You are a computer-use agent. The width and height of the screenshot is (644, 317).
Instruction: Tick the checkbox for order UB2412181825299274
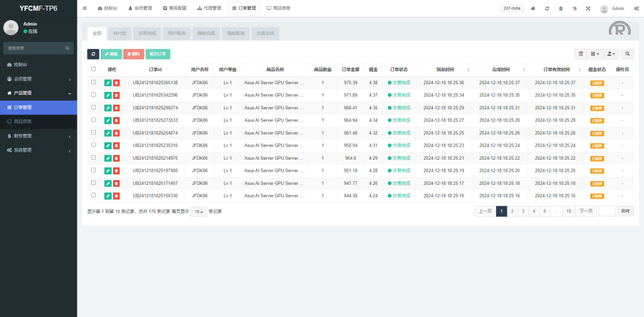(94, 108)
